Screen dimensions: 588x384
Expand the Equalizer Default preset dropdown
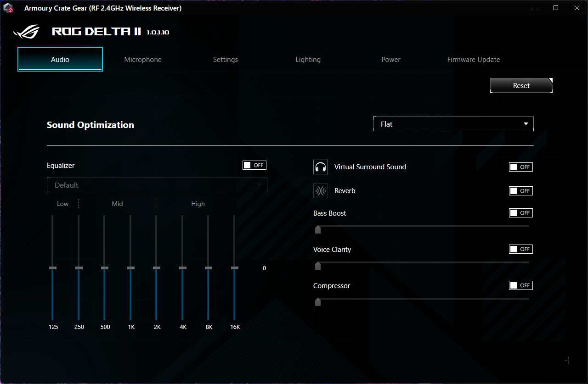[157, 185]
